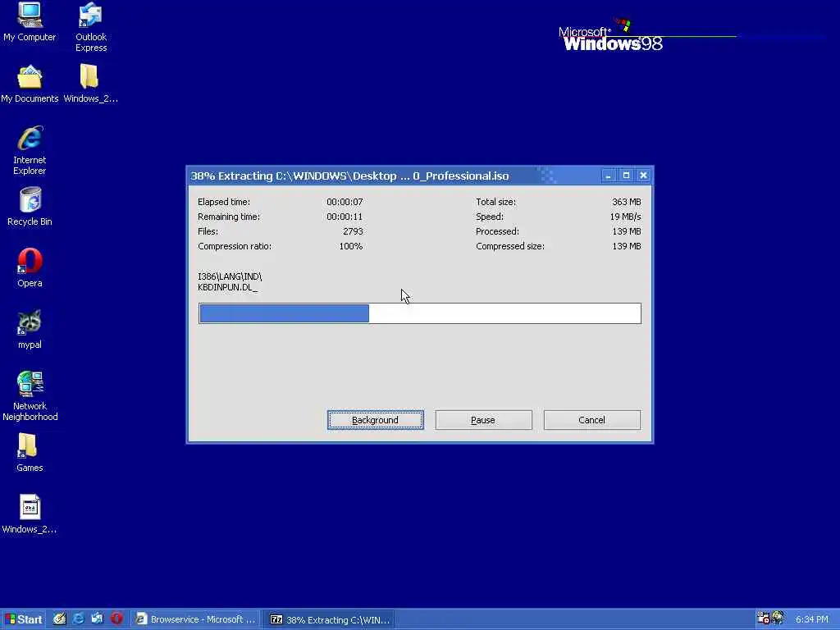
Task: Switch to 38% Extracting taskbar item
Action: click(330, 619)
